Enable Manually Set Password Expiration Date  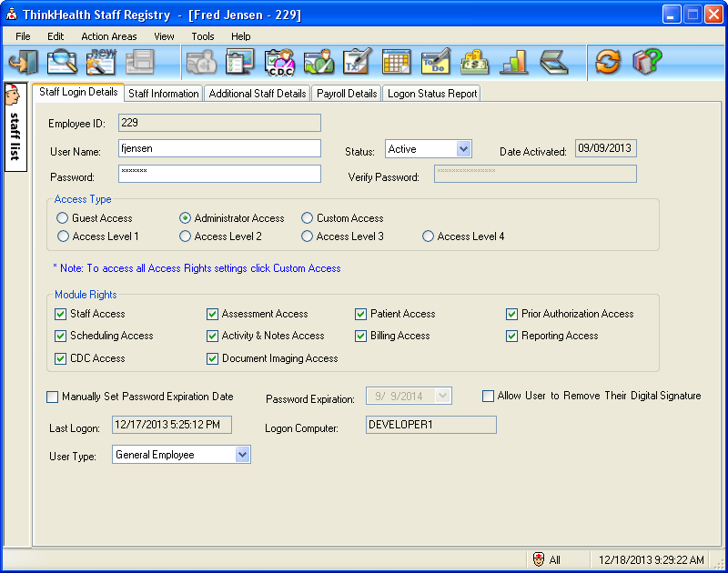point(53,397)
